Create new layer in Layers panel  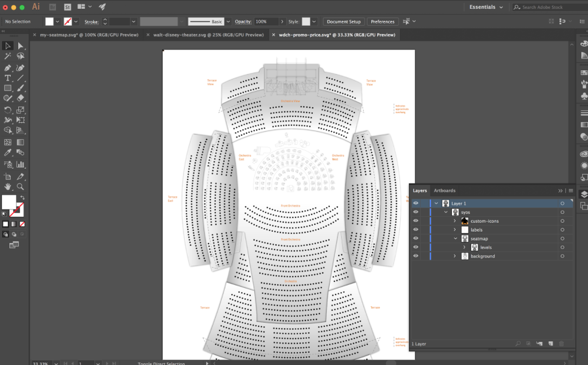[x=551, y=344]
